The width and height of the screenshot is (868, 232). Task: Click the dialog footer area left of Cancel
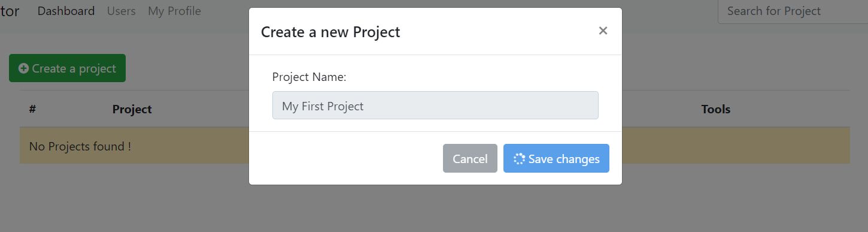point(346,158)
